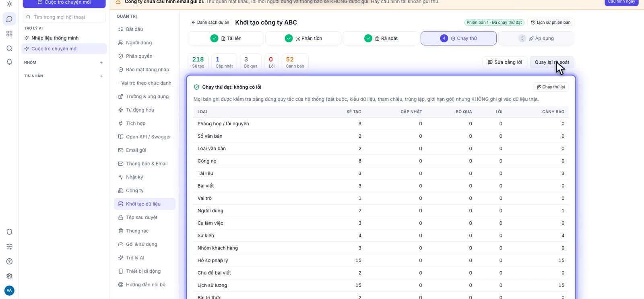Open settings gear icon in left rail
The height and width of the screenshot is (299, 644).
click(x=9, y=276)
